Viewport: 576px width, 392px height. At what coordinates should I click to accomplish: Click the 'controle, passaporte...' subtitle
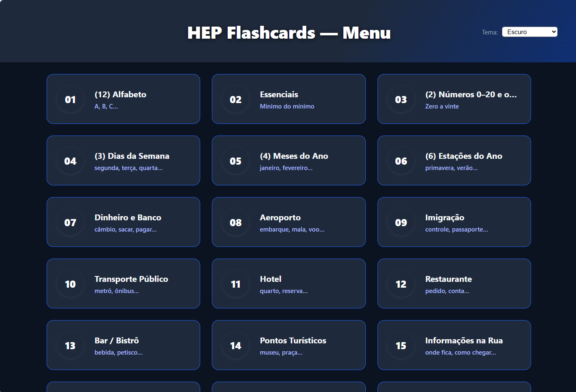(456, 229)
